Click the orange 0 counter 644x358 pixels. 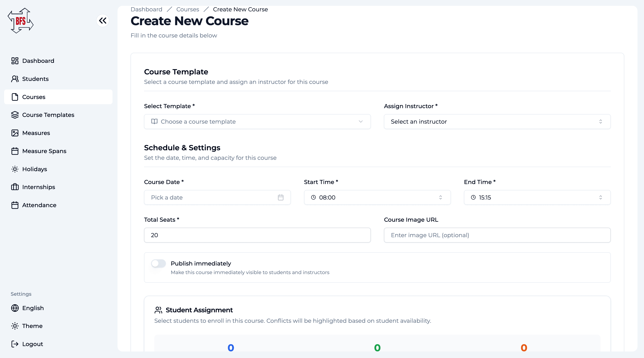[524, 348]
